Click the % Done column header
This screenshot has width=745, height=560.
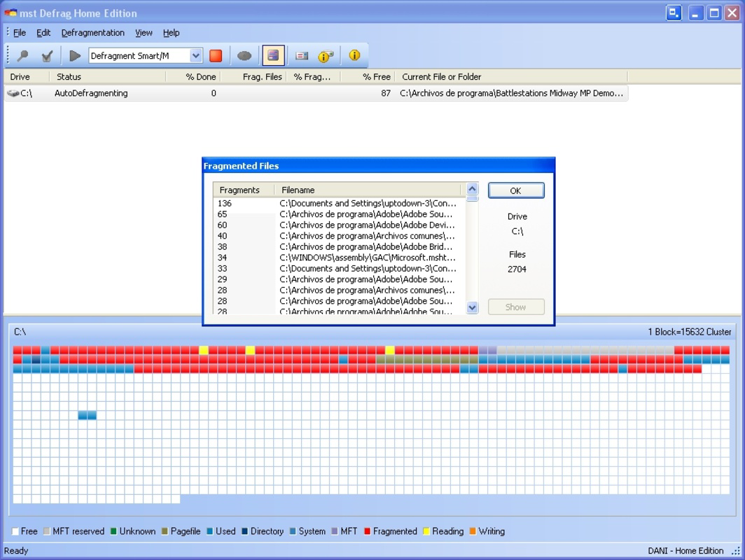pyautogui.click(x=193, y=77)
